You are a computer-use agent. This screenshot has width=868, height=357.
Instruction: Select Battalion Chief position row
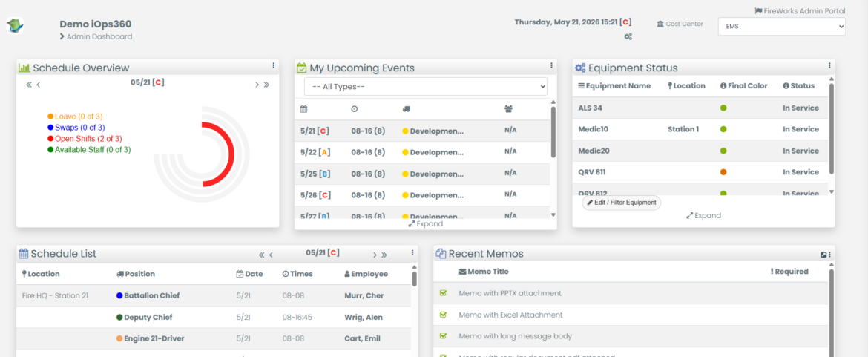(x=213, y=295)
